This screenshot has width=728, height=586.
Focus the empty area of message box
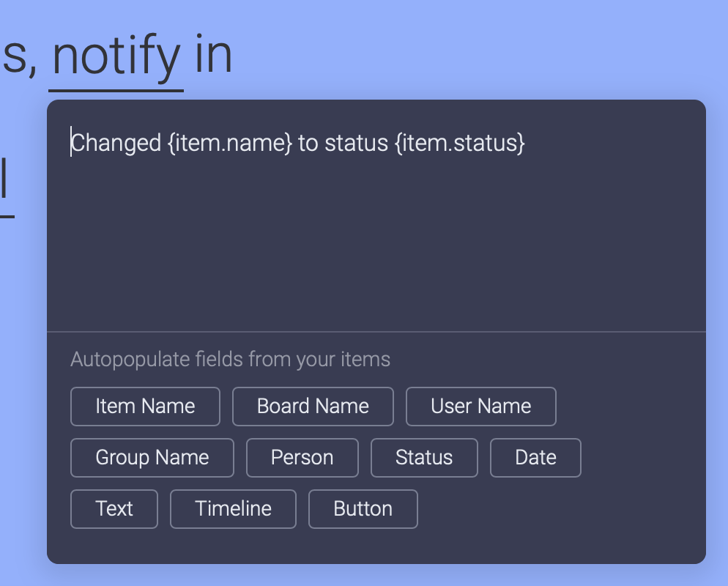pyautogui.click(x=376, y=242)
